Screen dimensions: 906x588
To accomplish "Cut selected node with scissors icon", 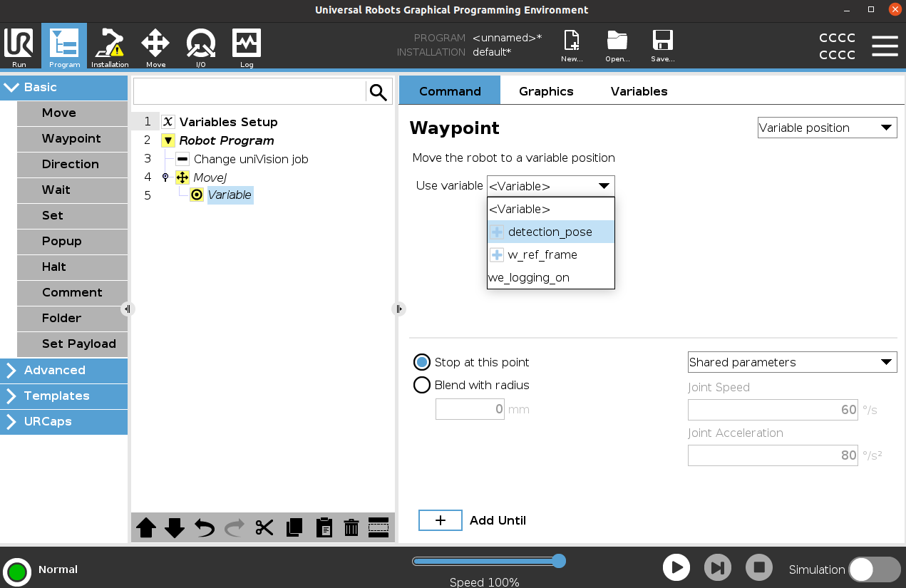I will tap(264, 528).
